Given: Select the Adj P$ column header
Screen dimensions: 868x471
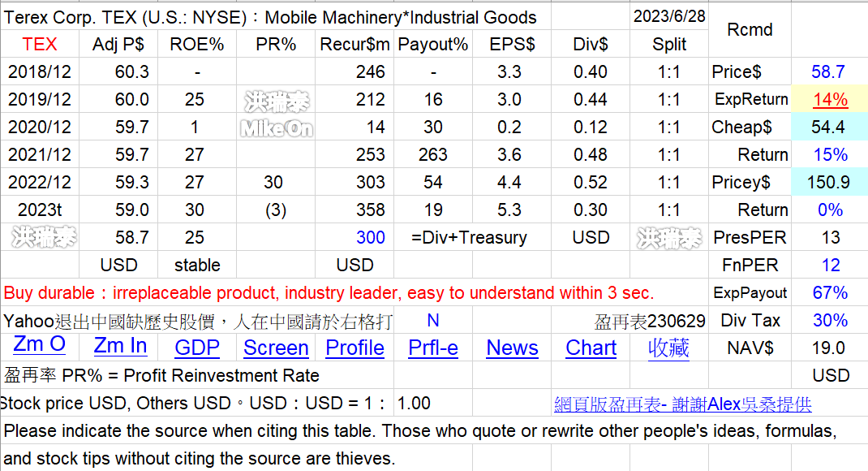Looking at the screenshot, I should pos(118,44).
